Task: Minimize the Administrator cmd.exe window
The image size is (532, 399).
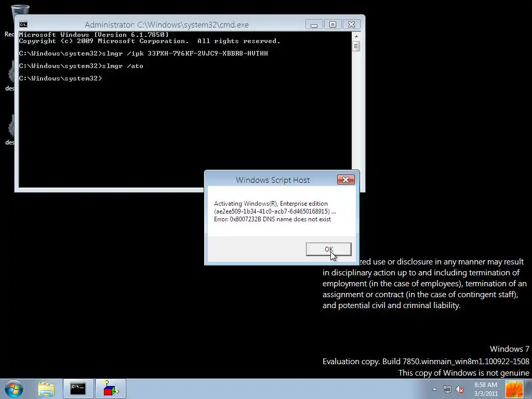Action: [x=314, y=24]
